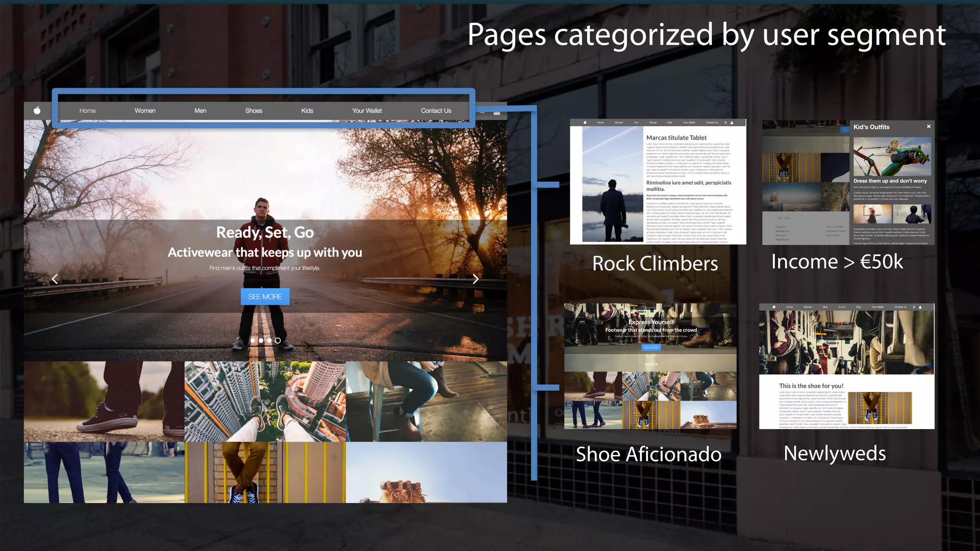This screenshot has height=551, width=980.
Task: Click the Apple logo on the Newlyweds page
Action: [x=774, y=307]
